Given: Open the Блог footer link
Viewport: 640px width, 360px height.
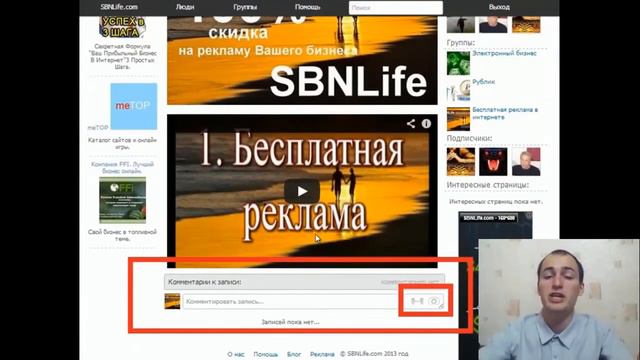Looking at the screenshot, I should tap(294, 354).
